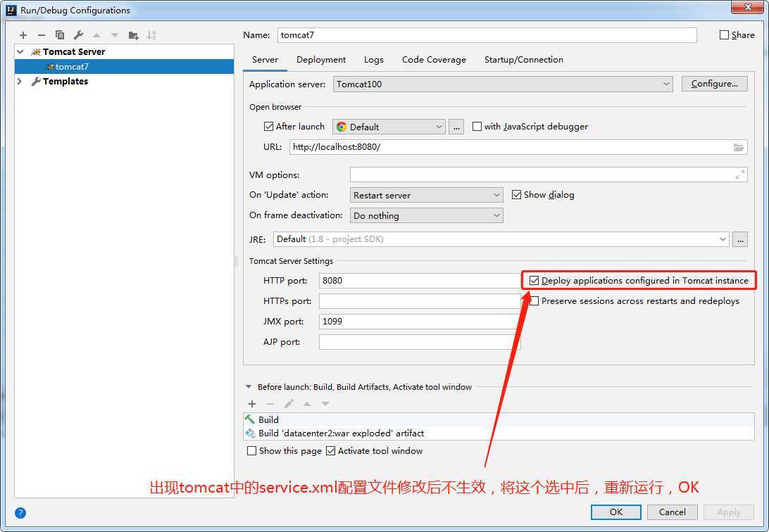Copy the selected configuration
This screenshot has height=532, width=769.
pyautogui.click(x=60, y=35)
